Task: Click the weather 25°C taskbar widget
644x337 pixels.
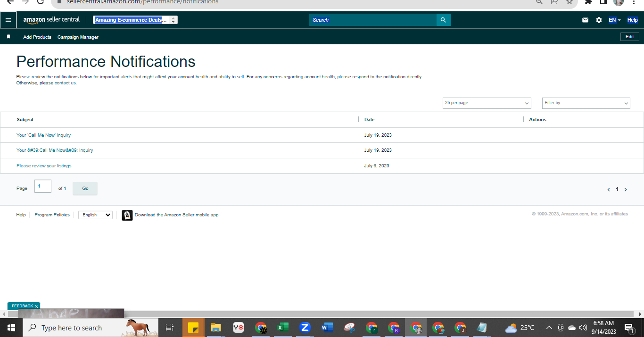Action: pyautogui.click(x=520, y=328)
